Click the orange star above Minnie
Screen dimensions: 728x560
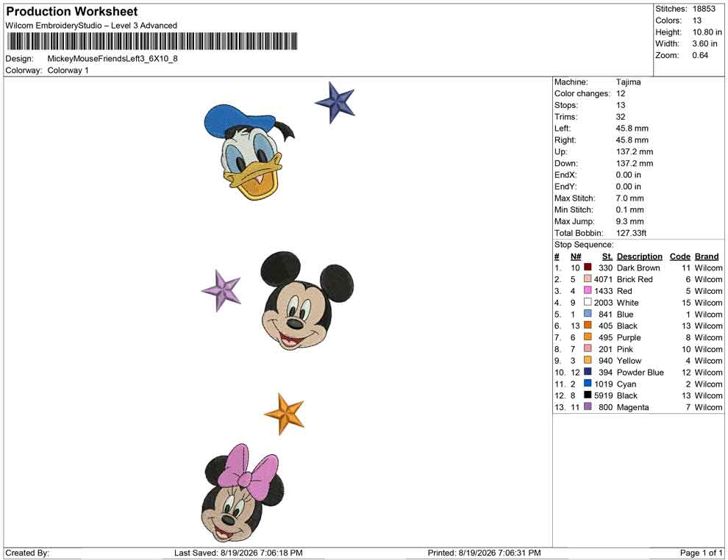point(285,414)
